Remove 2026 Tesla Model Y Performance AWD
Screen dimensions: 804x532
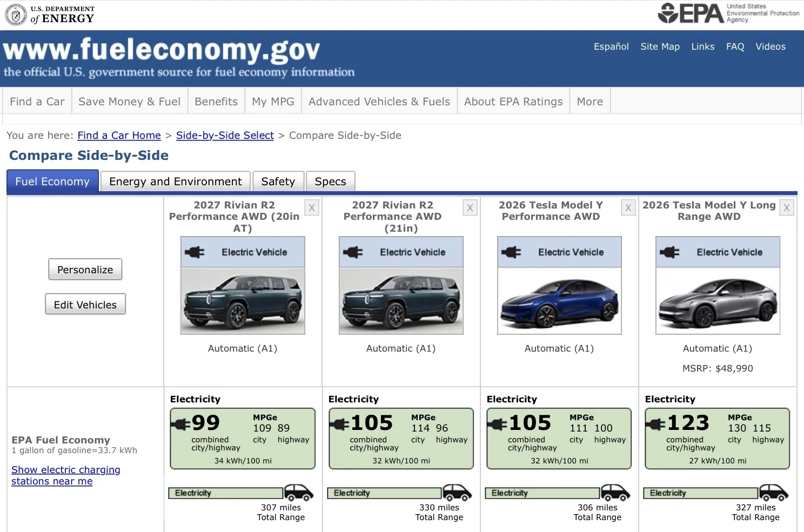pos(628,208)
